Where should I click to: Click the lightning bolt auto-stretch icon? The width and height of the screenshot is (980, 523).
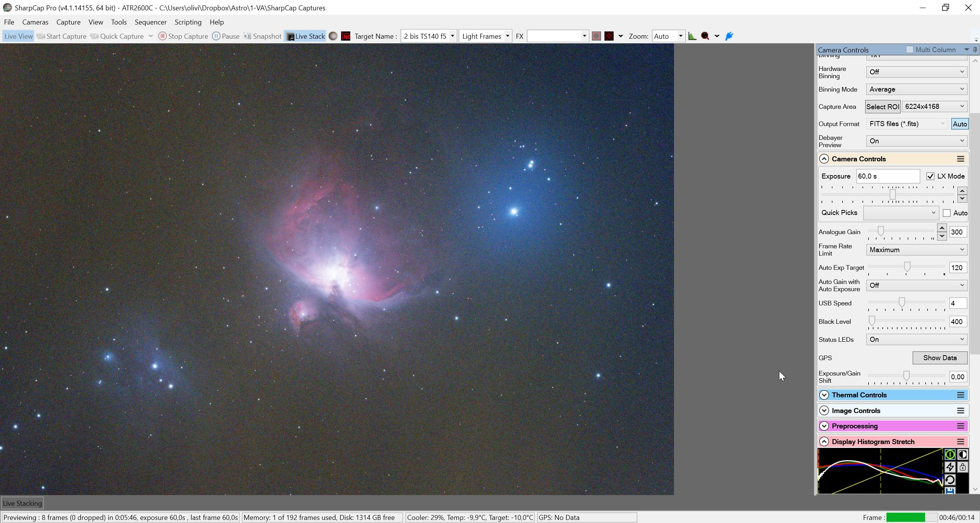[x=950, y=467]
